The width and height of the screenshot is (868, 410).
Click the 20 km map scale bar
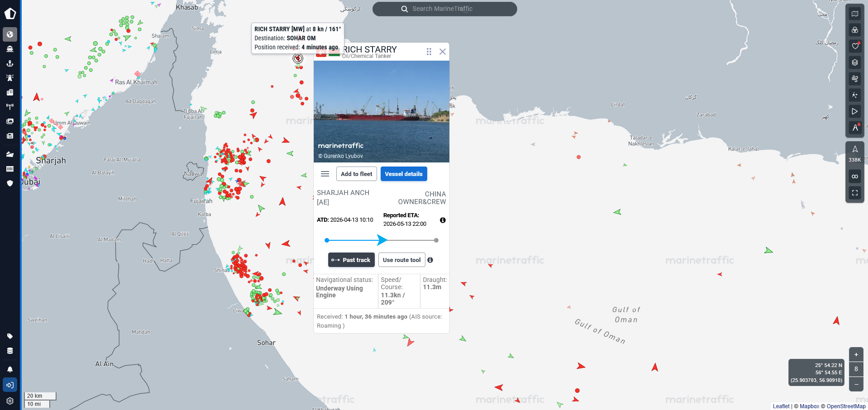pos(40,396)
